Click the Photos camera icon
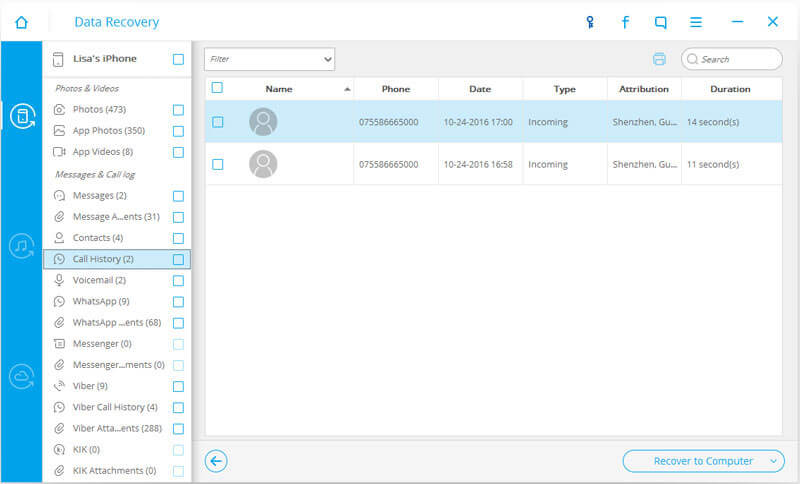The width and height of the screenshot is (800, 484). pos(59,109)
